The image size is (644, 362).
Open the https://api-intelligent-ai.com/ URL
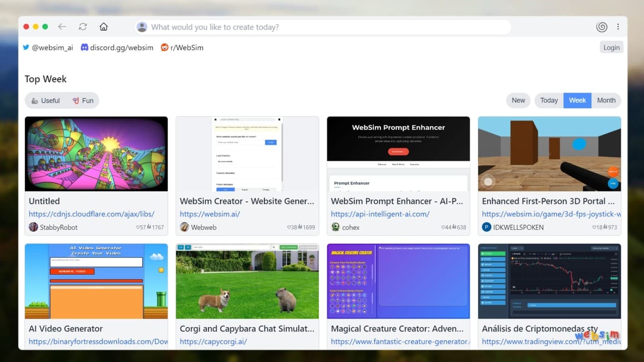coord(380,214)
